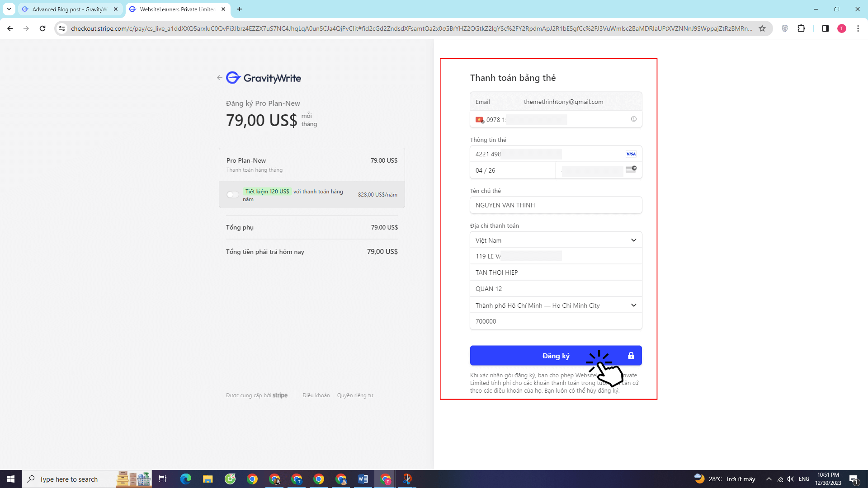Click the card expiry 04 / 26 field
The image size is (868, 488).
513,170
